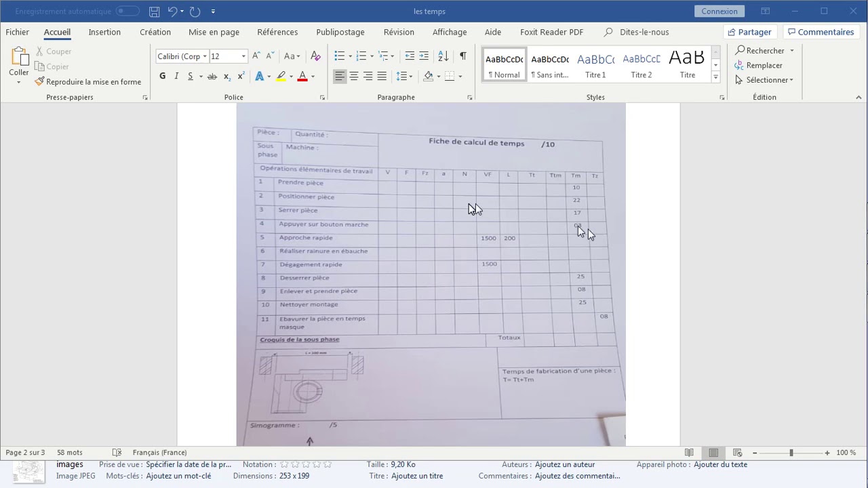Click the decrease font size icon
Screen dimensions: 868x488
270,56
